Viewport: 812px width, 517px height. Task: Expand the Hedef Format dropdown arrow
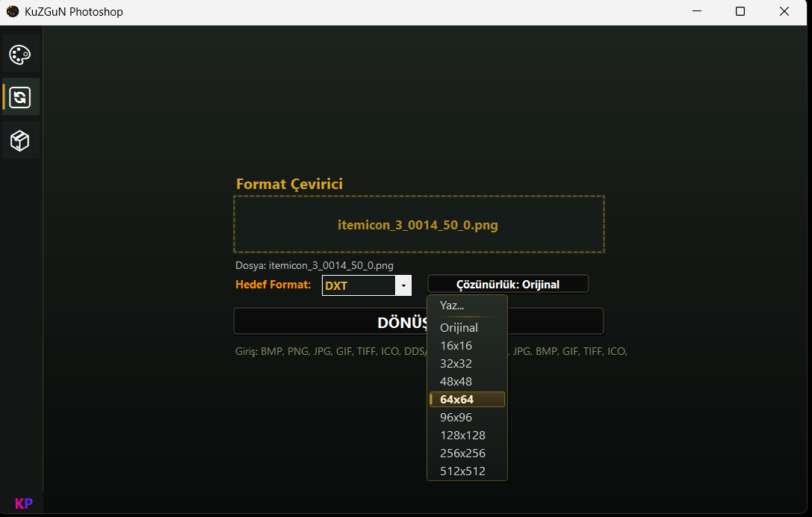[403, 285]
